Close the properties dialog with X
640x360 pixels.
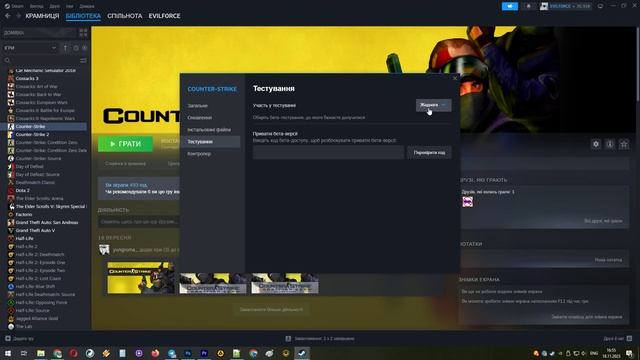coord(455,78)
